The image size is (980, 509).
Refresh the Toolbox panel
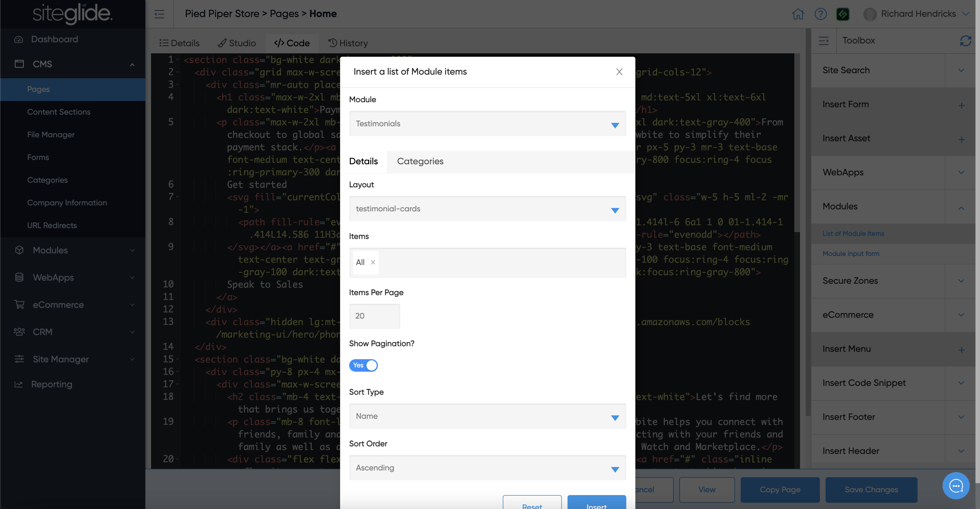[x=965, y=41]
